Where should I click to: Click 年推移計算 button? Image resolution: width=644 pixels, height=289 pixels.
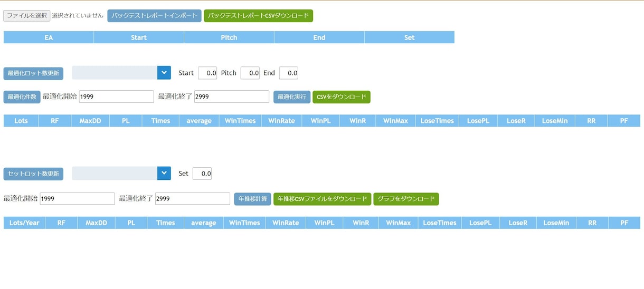coord(253,199)
